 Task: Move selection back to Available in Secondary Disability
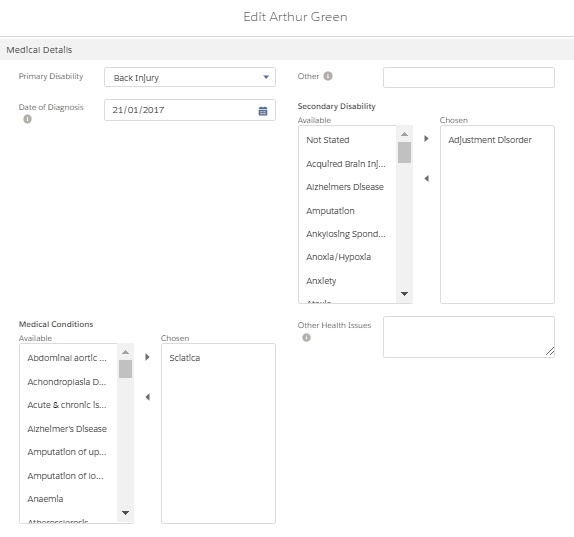coord(426,179)
